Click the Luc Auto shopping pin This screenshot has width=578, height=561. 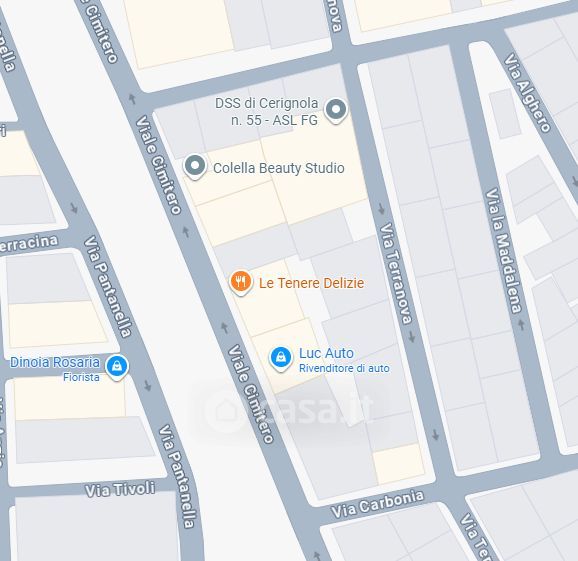pyautogui.click(x=281, y=358)
